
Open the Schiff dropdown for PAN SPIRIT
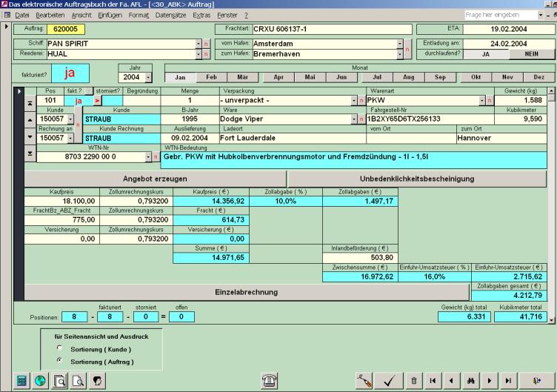197,44
